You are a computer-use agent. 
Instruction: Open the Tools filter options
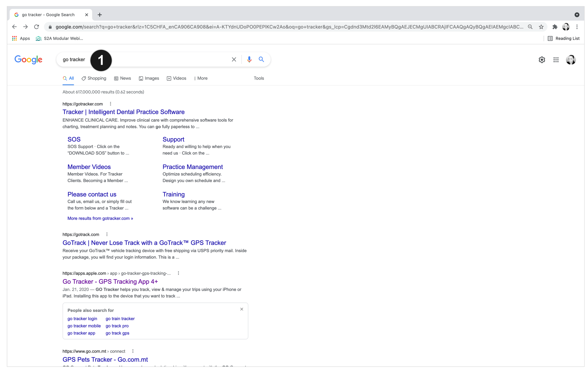[259, 78]
